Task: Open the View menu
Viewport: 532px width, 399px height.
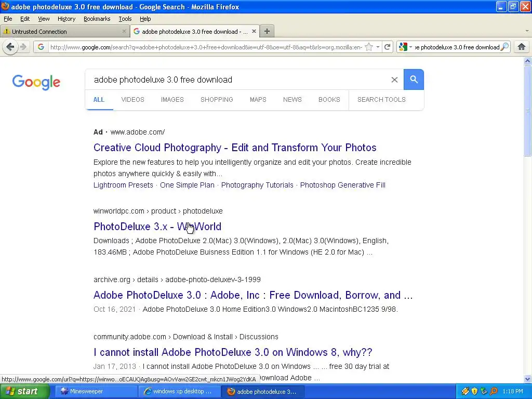Action: pyautogui.click(x=44, y=19)
